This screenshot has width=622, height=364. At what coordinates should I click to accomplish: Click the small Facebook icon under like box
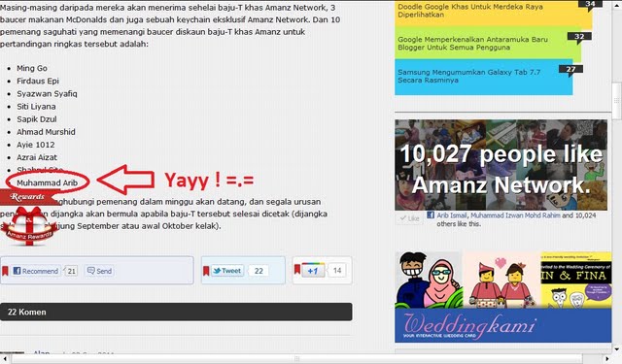[431, 215]
